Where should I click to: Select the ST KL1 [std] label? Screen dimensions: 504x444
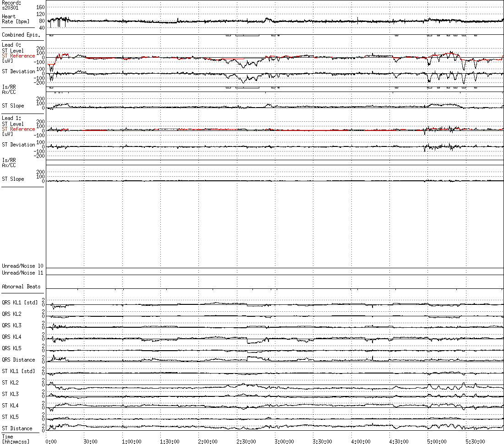(x=18, y=371)
